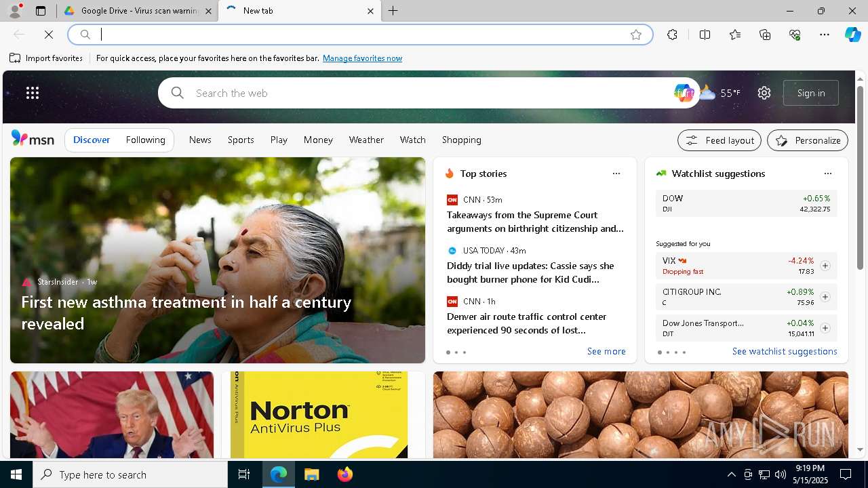Click the page scrollbar down arrow

pyautogui.click(x=861, y=449)
